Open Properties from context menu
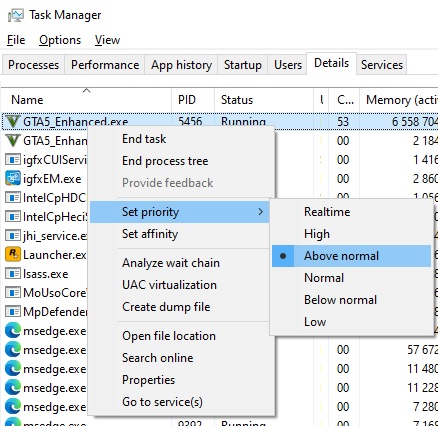438x426 pixels. click(x=182, y=380)
